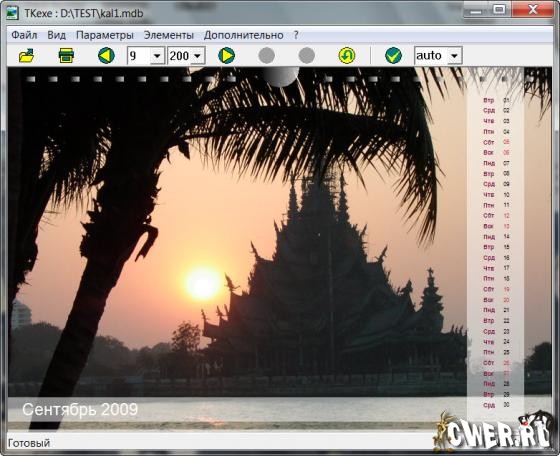
Task: Click day 30 Срд in the date column
Action: tap(496, 405)
